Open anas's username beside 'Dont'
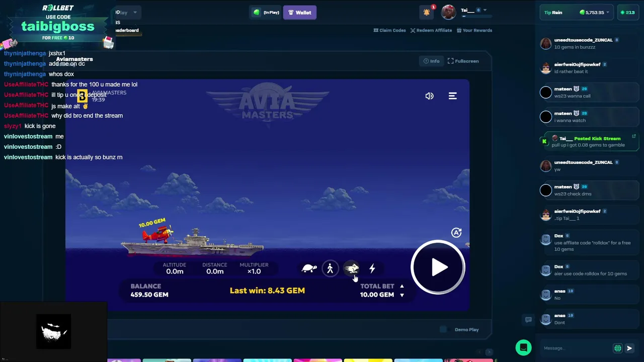 tap(559, 316)
